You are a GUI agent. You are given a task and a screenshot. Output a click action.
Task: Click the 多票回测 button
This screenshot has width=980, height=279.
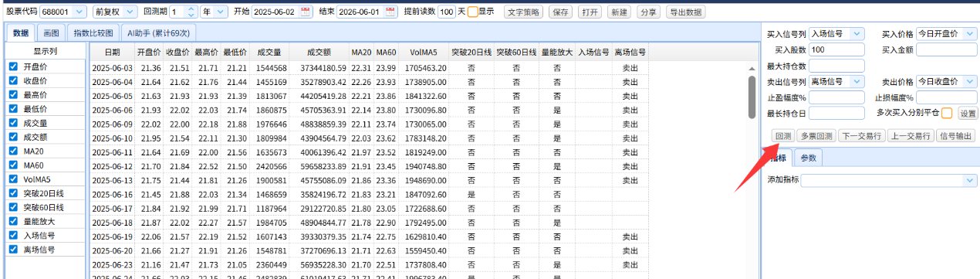[x=816, y=136]
